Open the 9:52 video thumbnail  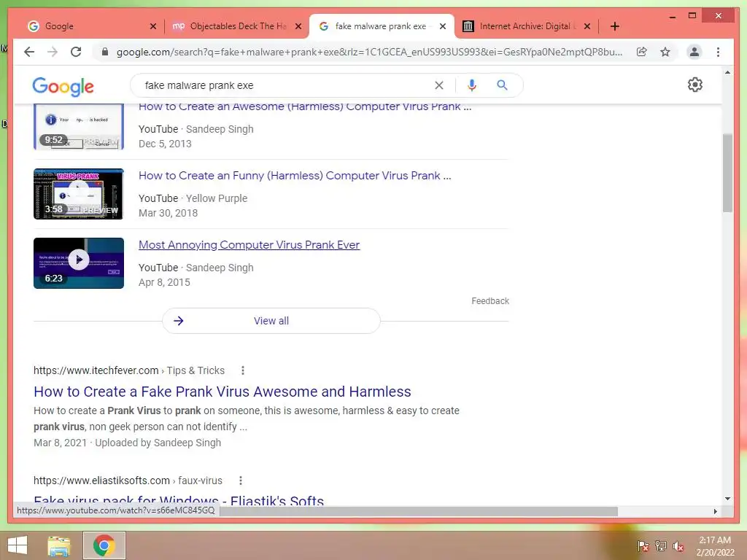tap(79, 127)
